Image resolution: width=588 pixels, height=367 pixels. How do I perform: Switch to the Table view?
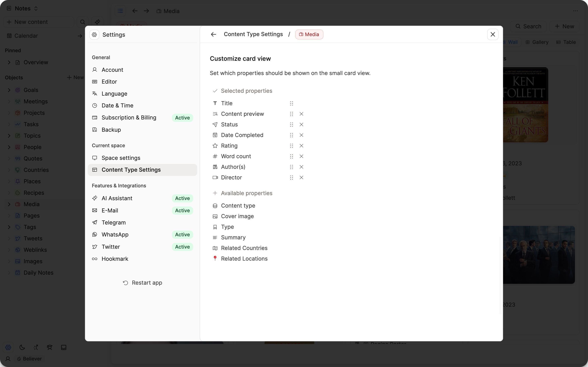(566, 42)
